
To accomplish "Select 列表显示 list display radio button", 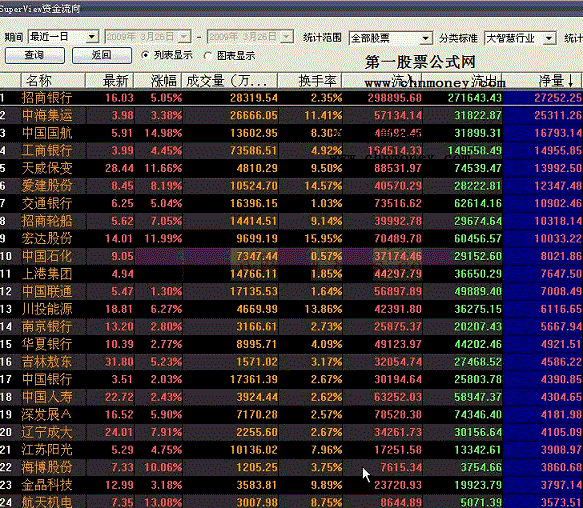I will [145, 55].
